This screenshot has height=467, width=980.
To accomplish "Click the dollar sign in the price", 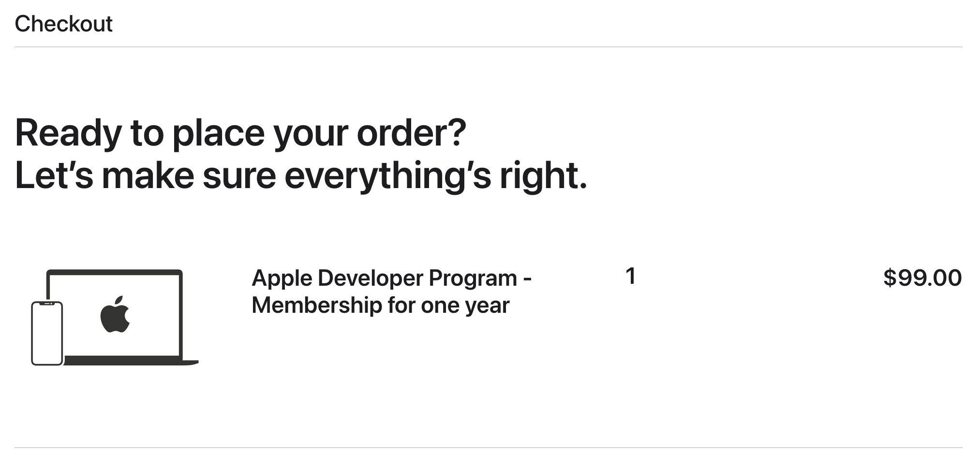I will (890, 278).
